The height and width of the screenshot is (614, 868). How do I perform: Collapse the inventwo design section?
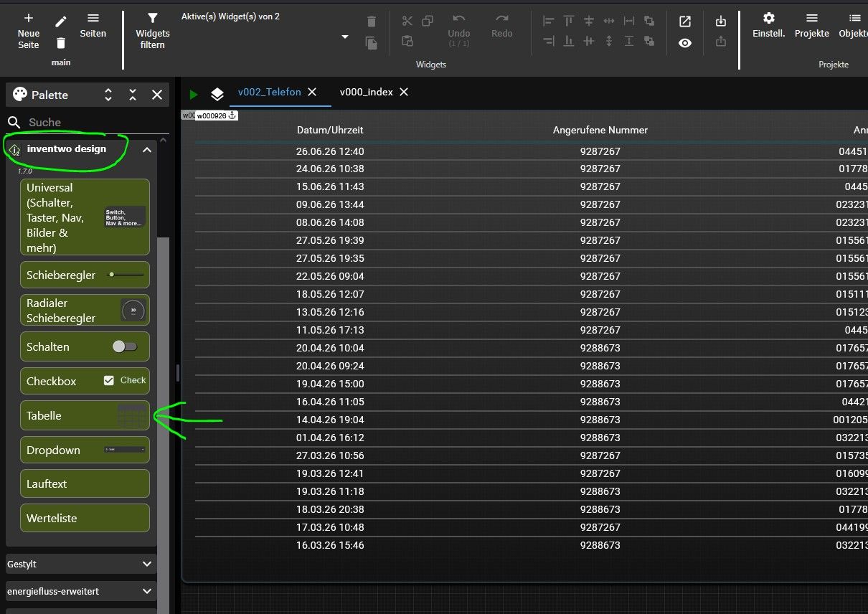(x=146, y=150)
